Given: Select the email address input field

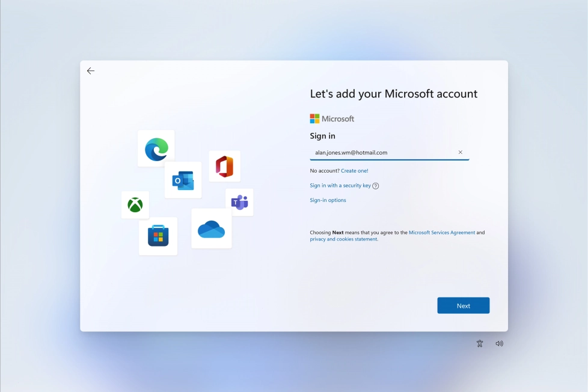Looking at the screenshot, I should [385, 152].
